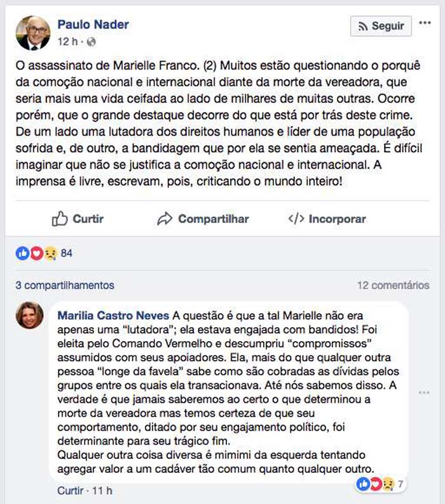The image size is (445, 504).
Task: Click the Compartilhar share arrow button
Action: [x=203, y=219]
